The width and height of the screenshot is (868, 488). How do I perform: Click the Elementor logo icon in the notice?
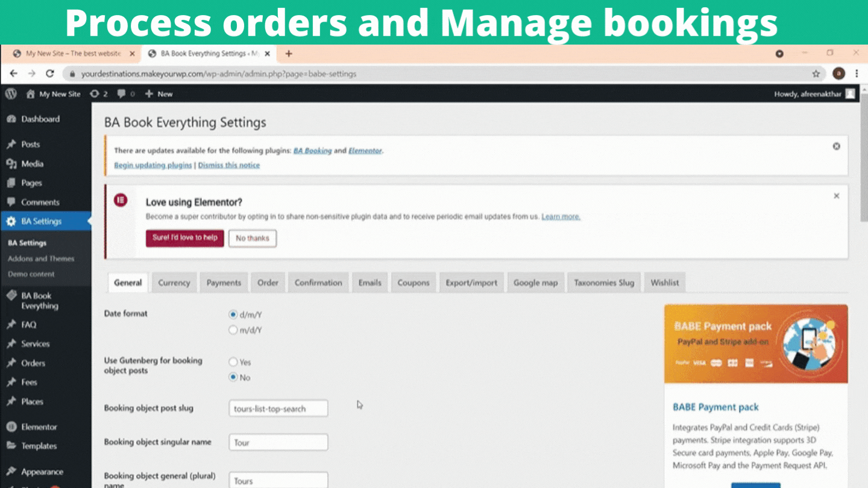[x=121, y=200]
